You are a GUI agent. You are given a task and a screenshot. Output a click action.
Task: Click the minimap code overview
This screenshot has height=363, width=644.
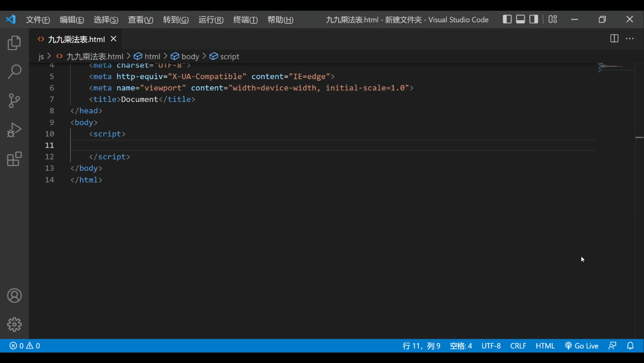click(616, 68)
